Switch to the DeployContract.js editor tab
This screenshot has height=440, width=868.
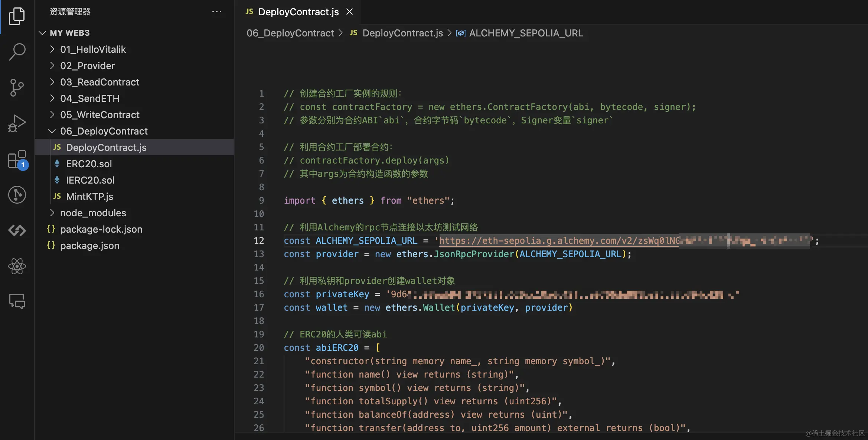tap(298, 12)
